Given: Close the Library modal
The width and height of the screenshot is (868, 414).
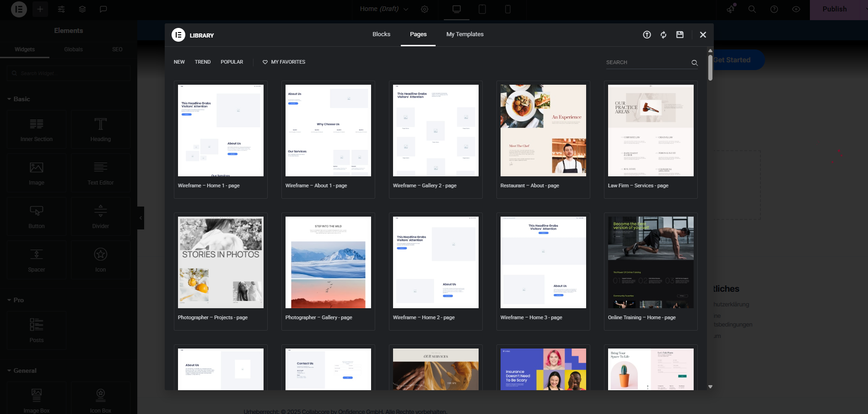Looking at the screenshot, I should 703,35.
